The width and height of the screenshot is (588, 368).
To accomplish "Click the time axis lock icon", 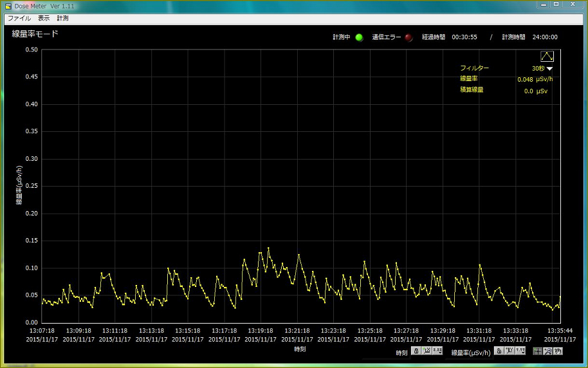I will point(416,351).
